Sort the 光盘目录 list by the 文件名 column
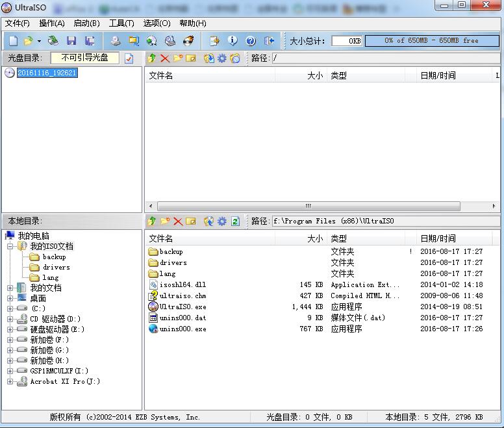Image resolution: width=504 pixels, height=428 pixels. [210, 75]
